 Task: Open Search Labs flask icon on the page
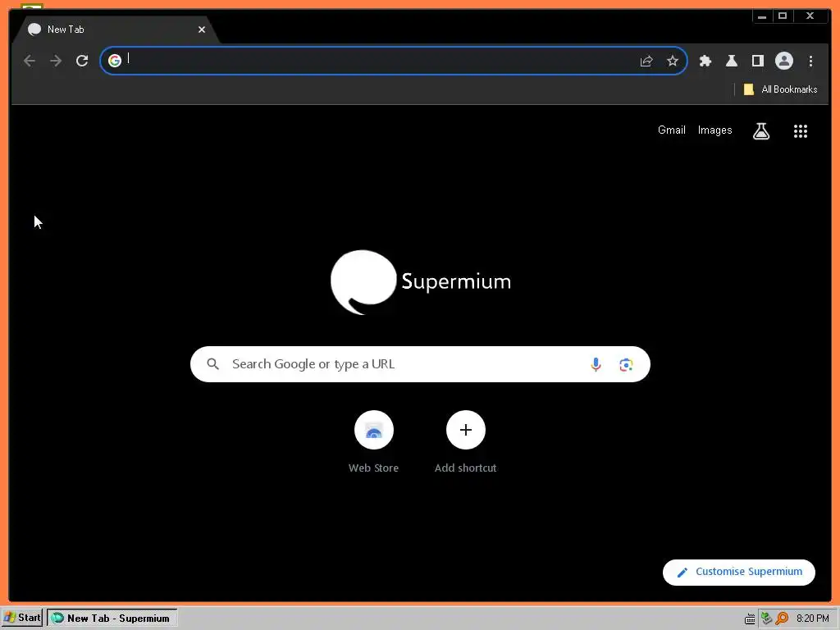pos(760,130)
